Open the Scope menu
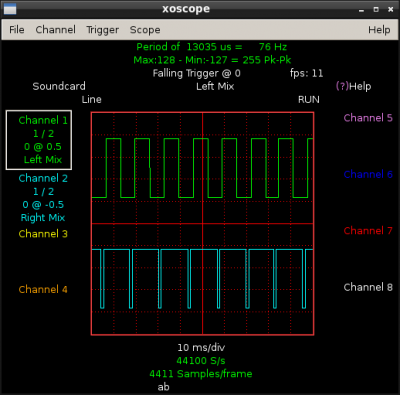The image size is (400, 395). click(145, 30)
